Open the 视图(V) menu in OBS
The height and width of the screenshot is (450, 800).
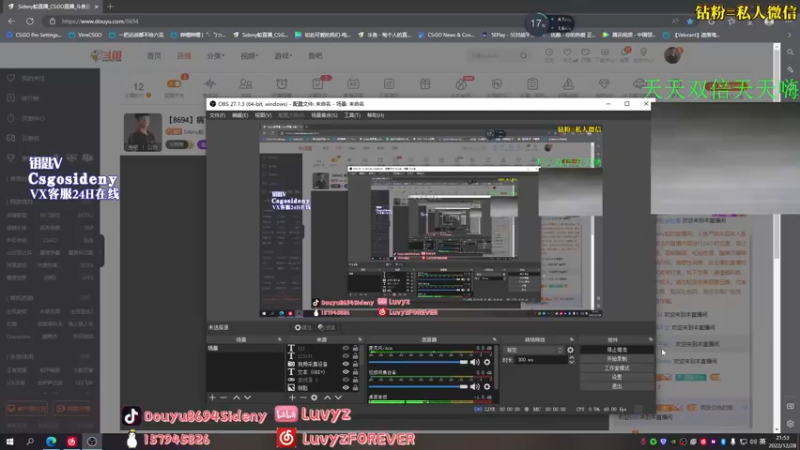click(263, 115)
